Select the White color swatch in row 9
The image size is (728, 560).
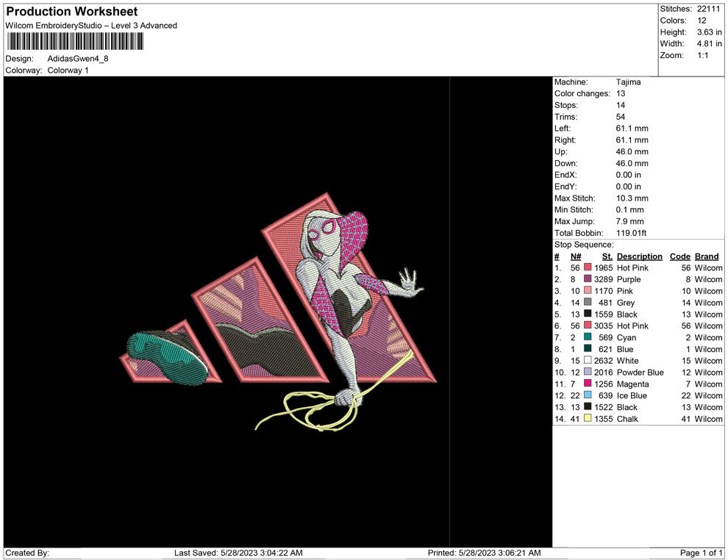click(x=588, y=360)
